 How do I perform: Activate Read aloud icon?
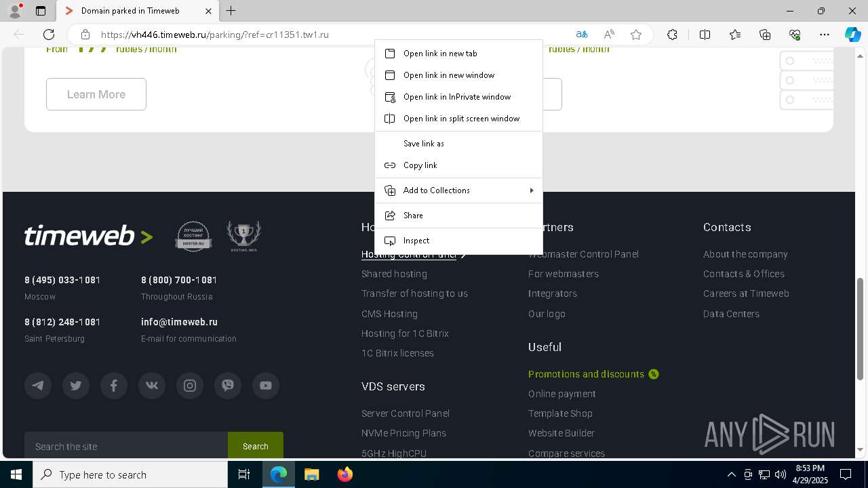[609, 35]
